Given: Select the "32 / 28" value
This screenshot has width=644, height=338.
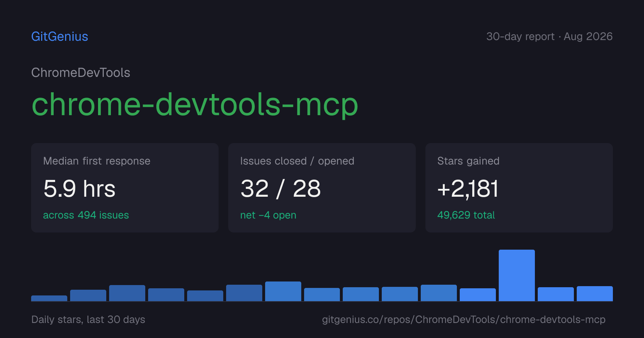Looking at the screenshot, I should point(280,188).
